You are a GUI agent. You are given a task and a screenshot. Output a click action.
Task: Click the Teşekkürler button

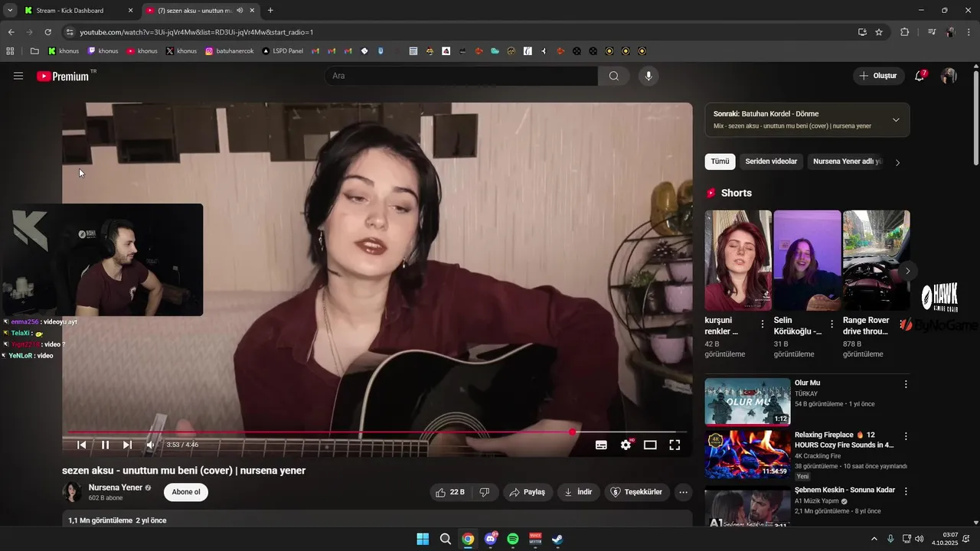coord(637,492)
